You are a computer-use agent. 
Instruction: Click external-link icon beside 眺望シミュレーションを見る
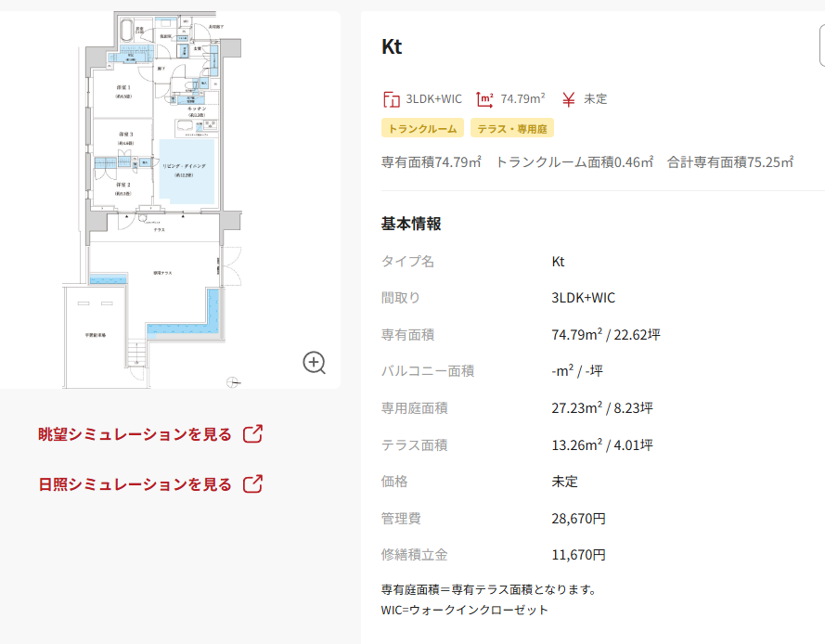tap(252, 434)
